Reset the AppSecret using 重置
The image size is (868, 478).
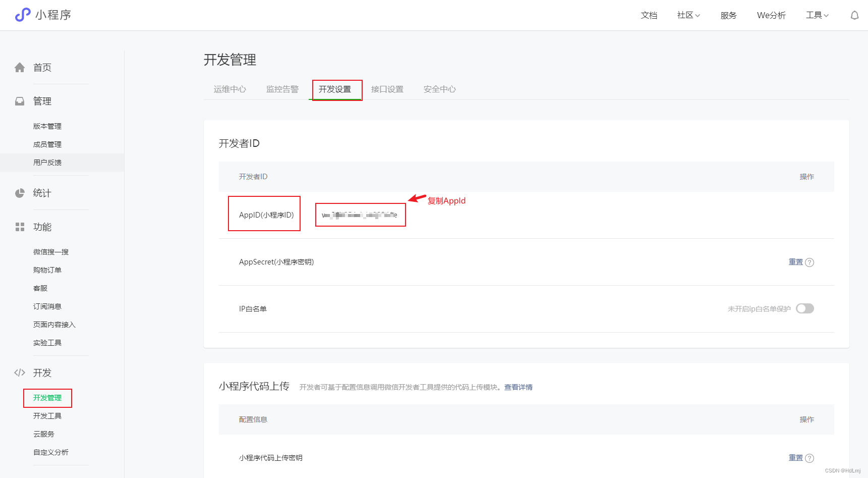(x=795, y=262)
